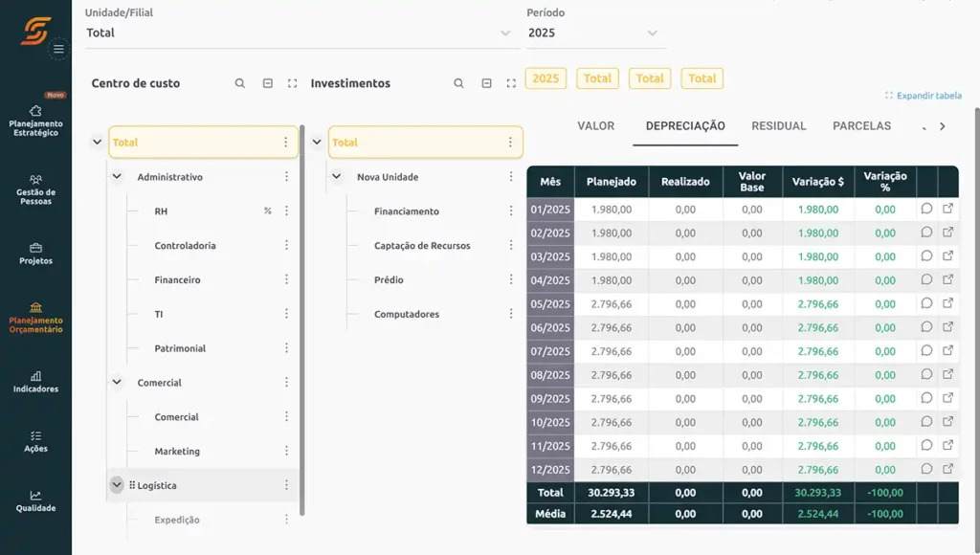Collapse Administrativo tree node

[117, 176]
